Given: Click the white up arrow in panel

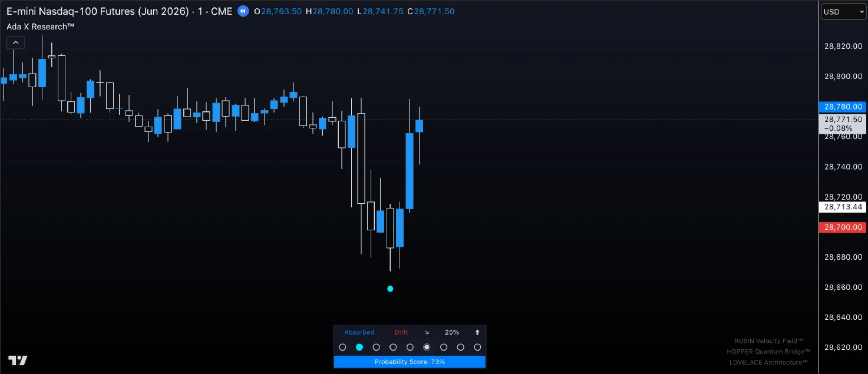Looking at the screenshot, I should coord(477,332).
